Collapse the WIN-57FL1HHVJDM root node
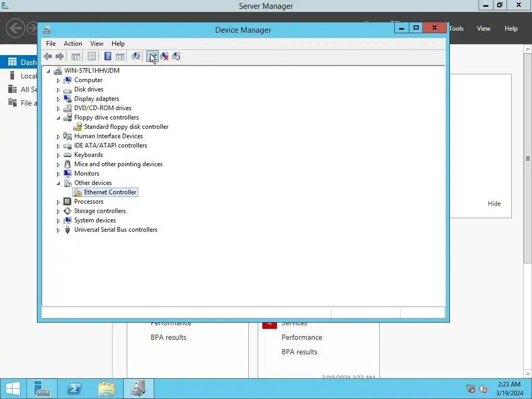This screenshot has height=399, width=532. point(48,71)
